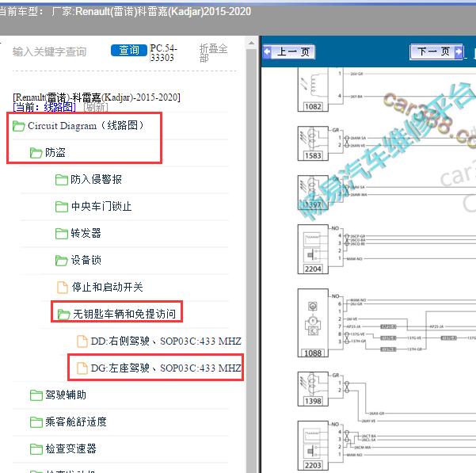Click the Renault Kadjar 2015-2020 path heading
The width and height of the screenshot is (476, 473).
[97, 97]
